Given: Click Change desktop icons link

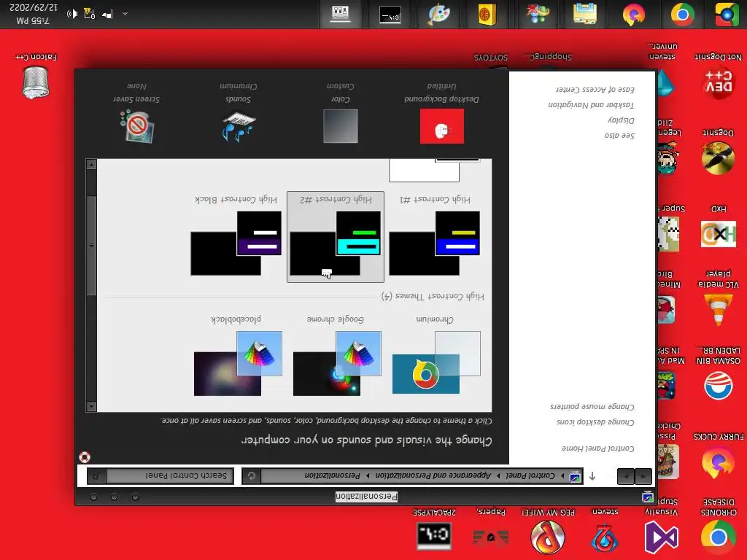Looking at the screenshot, I should (x=595, y=422).
